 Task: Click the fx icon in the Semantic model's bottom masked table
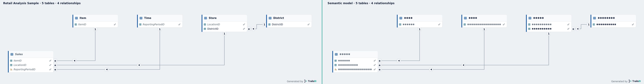[x=335, y=69]
